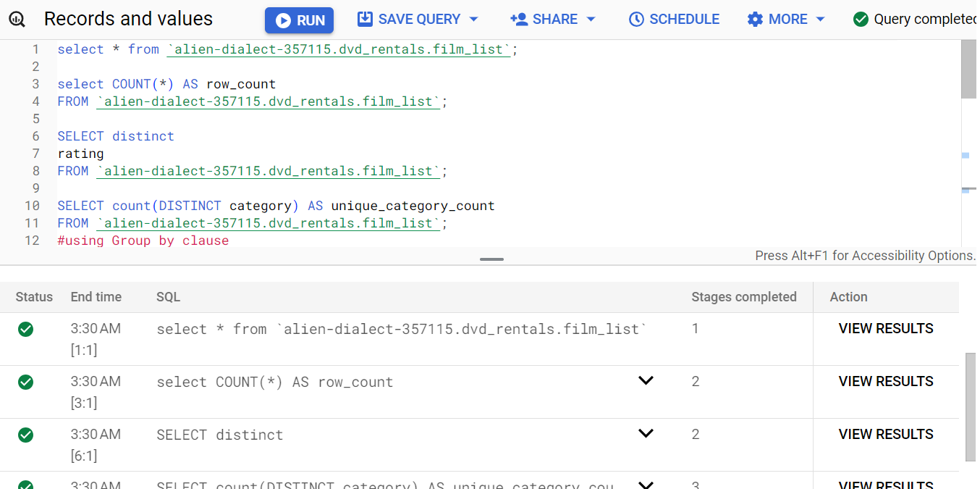VIEW RESULTS for SELECT distinct query
The width and height of the screenshot is (980, 489).
(x=886, y=435)
